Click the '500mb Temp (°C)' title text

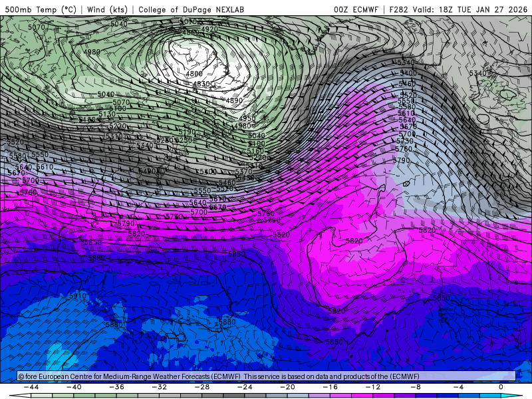coord(41,9)
